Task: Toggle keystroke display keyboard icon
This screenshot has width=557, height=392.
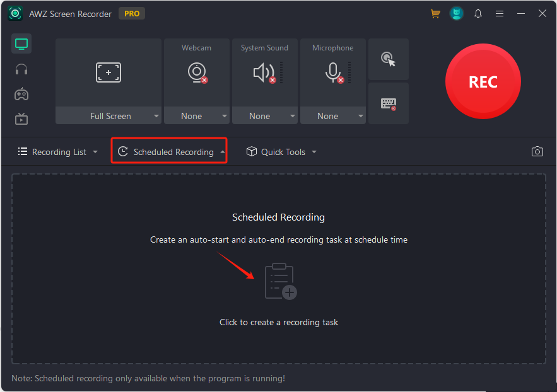Action: click(x=389, y=103)
